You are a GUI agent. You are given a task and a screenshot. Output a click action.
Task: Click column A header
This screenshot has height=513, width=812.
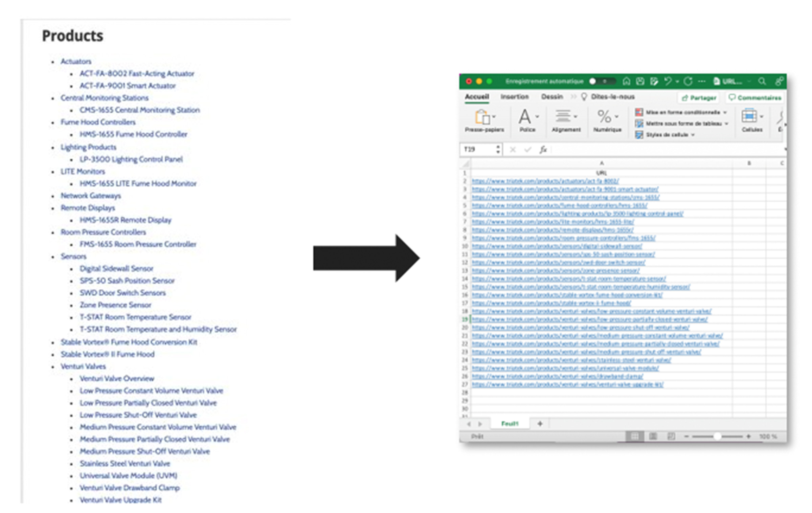(x=601, y=163)
